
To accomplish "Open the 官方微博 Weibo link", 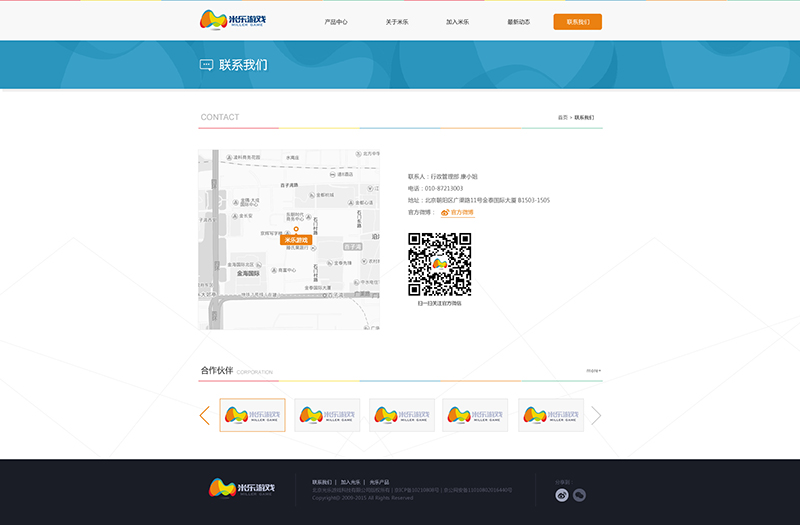I will pos(458,213).
